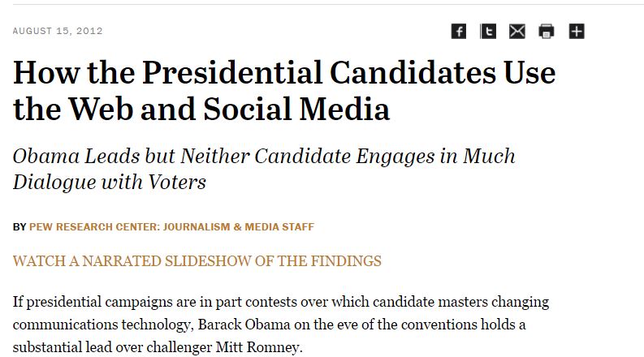Watch a narrated slideshow of the findings

pos(197,261)
